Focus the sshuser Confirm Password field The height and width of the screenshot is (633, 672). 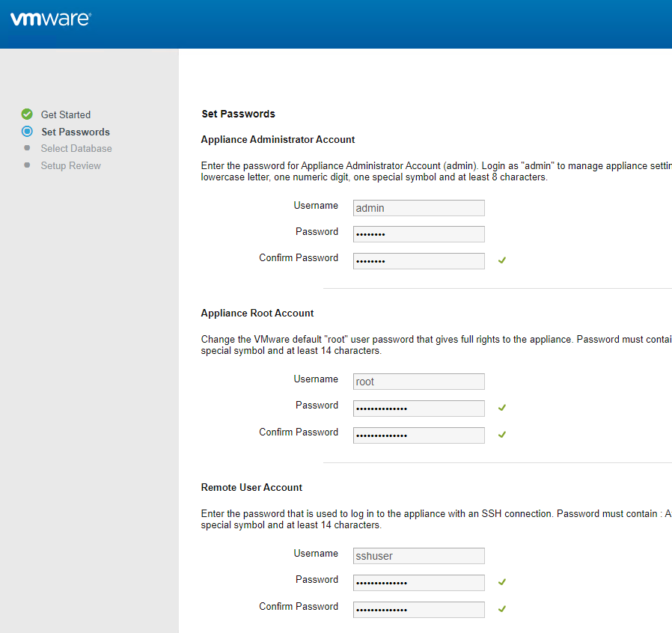pos(419,610)
